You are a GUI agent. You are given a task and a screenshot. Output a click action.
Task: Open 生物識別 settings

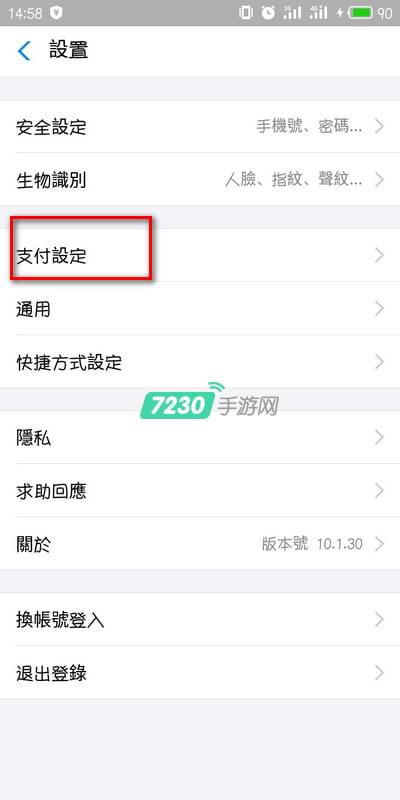click(x=200, y=180)
